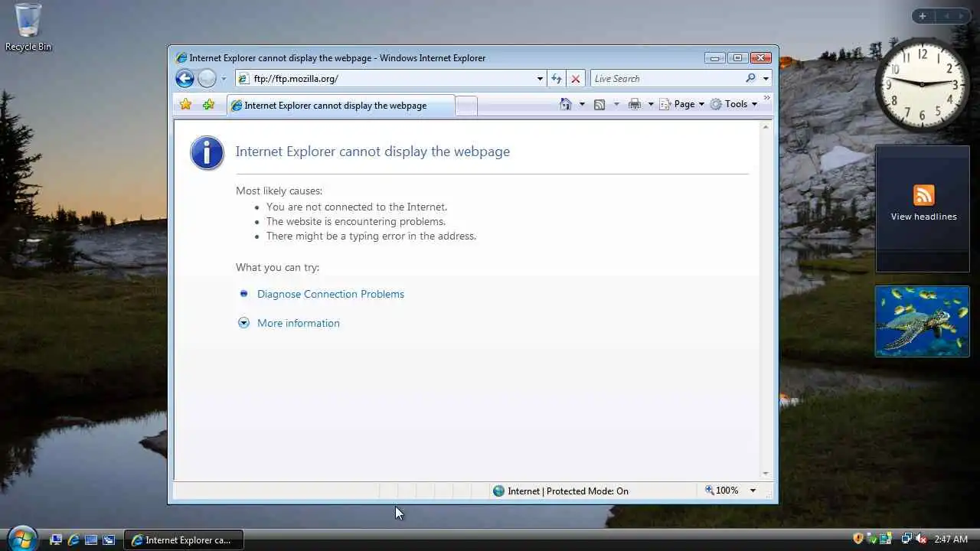Open Favorites Center star icon
The width and height of the screenshot is (980, 551).
(x=185, y=104)
